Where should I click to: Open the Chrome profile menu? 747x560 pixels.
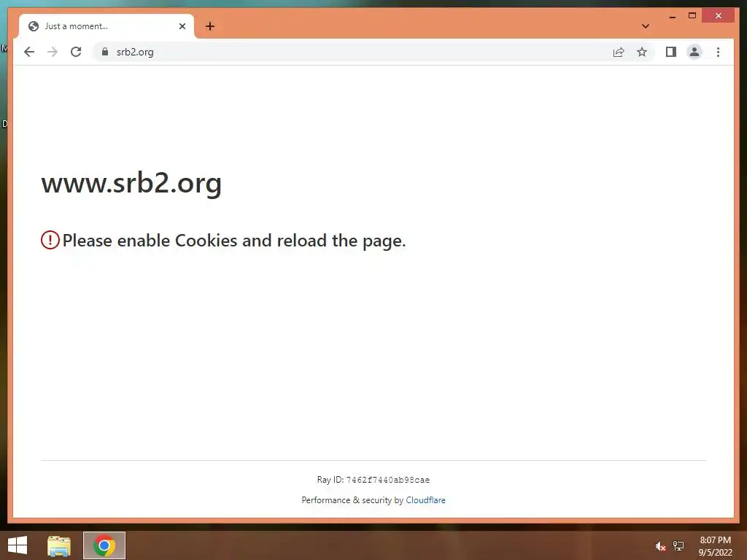[694, 52]
